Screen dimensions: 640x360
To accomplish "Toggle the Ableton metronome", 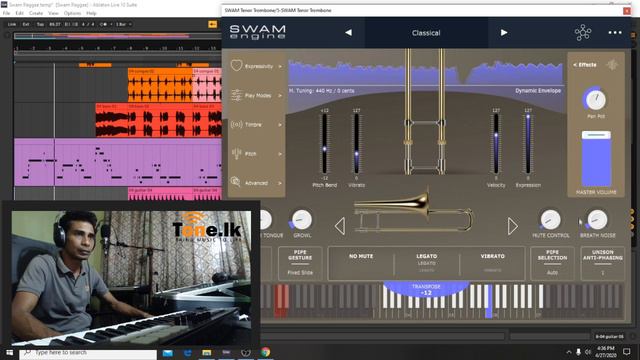I will pos(103,24).
